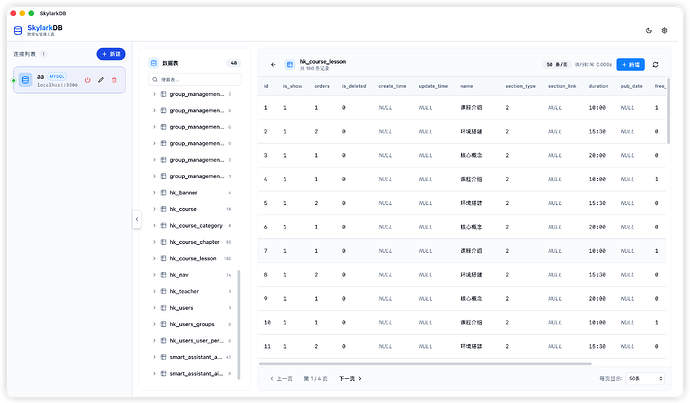Open the 50条 rows-per-page dropdown
The height and width of the screenshot is (403, 690).
pyautogui.click(x=644, y=379)
